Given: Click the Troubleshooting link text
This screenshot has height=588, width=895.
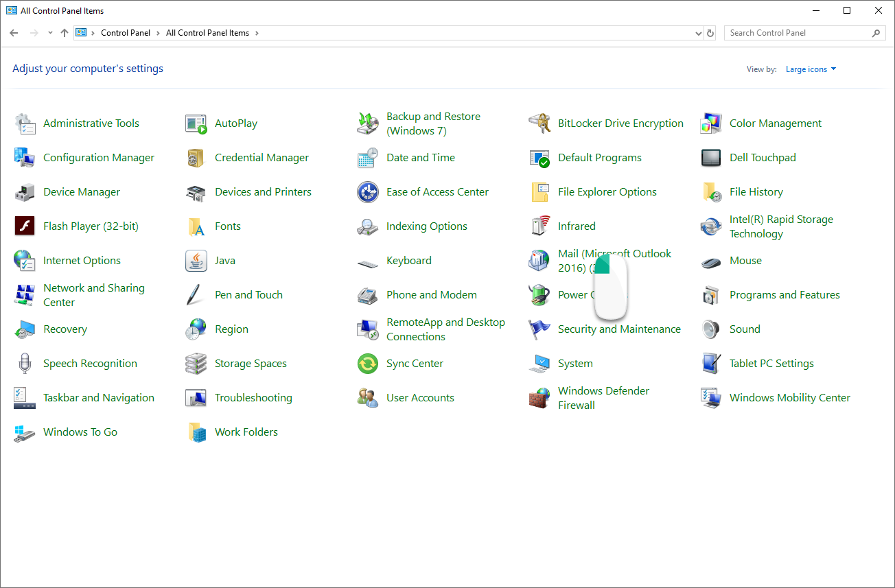Looking at the screenshot, I should (253, 398).
